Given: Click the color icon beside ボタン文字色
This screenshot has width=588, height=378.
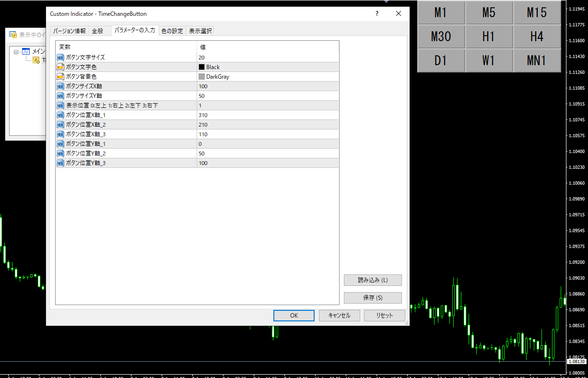Looking at the screenshot, I should 60,67.
